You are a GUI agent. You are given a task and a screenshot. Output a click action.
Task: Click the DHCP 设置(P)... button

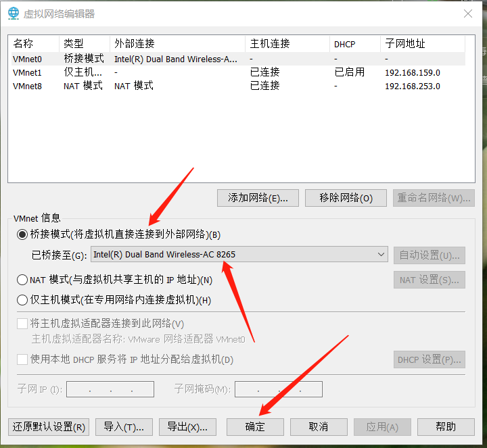(x=430, y=359)
